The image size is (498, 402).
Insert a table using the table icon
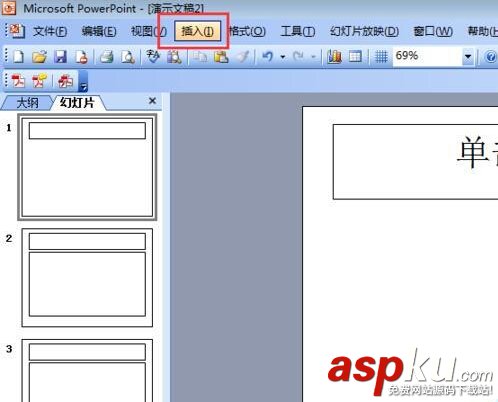355,56
